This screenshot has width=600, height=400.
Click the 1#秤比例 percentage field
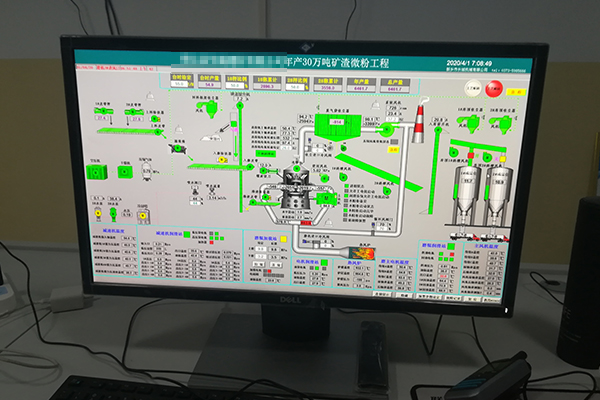tap(239, 86)
